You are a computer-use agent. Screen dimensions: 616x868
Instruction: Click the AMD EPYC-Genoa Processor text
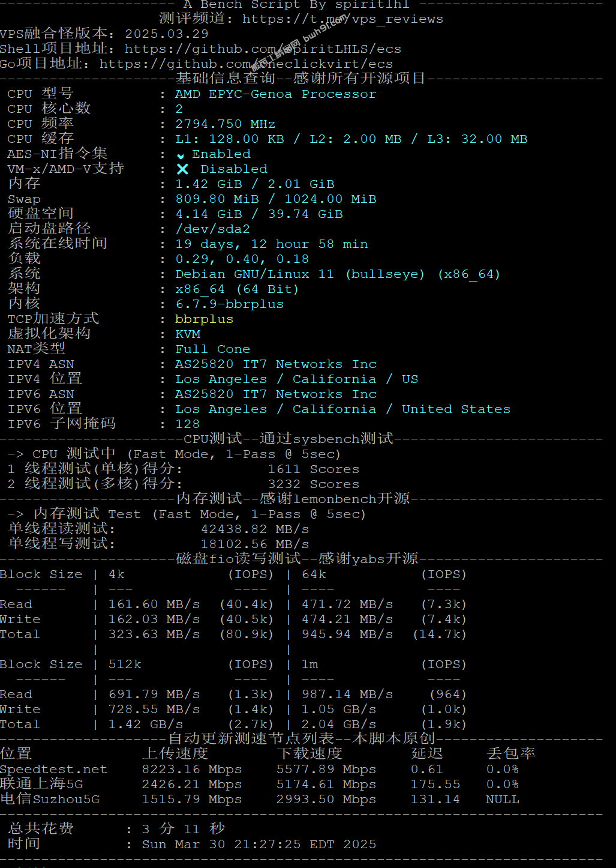pos(276,94)
